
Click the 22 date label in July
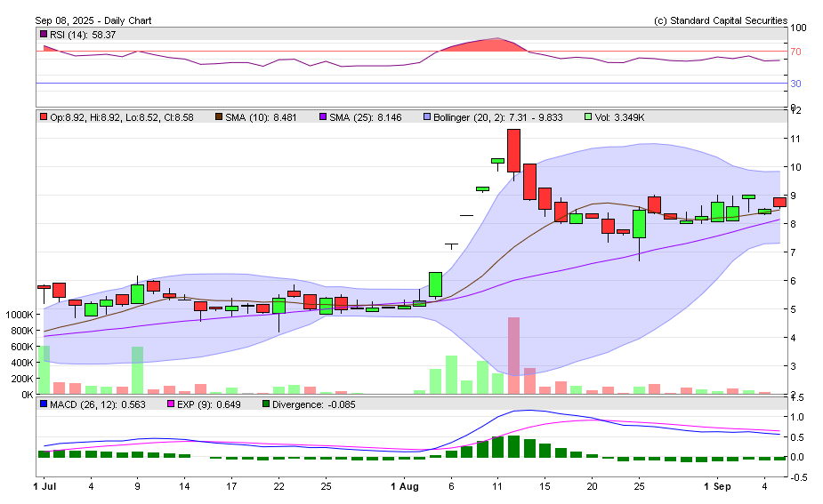(x=278, y=487)
